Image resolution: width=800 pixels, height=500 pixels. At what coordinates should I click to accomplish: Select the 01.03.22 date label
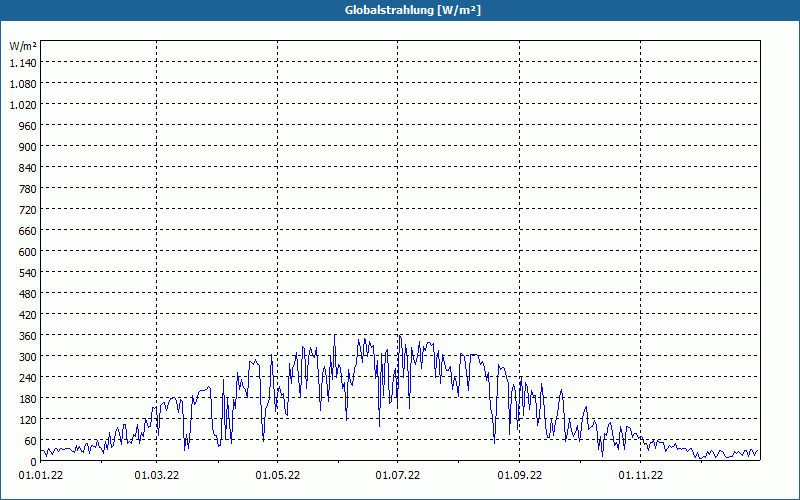pos(157,476)
